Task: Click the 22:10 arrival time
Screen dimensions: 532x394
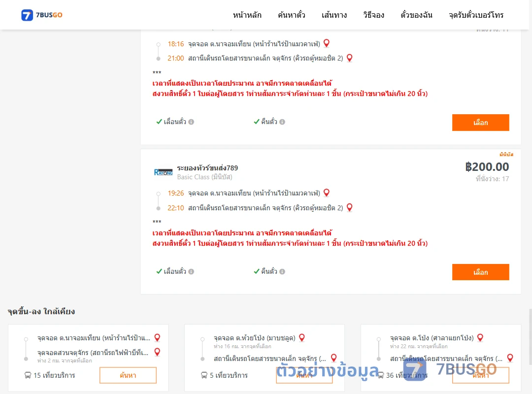Action: coord(176,208)
